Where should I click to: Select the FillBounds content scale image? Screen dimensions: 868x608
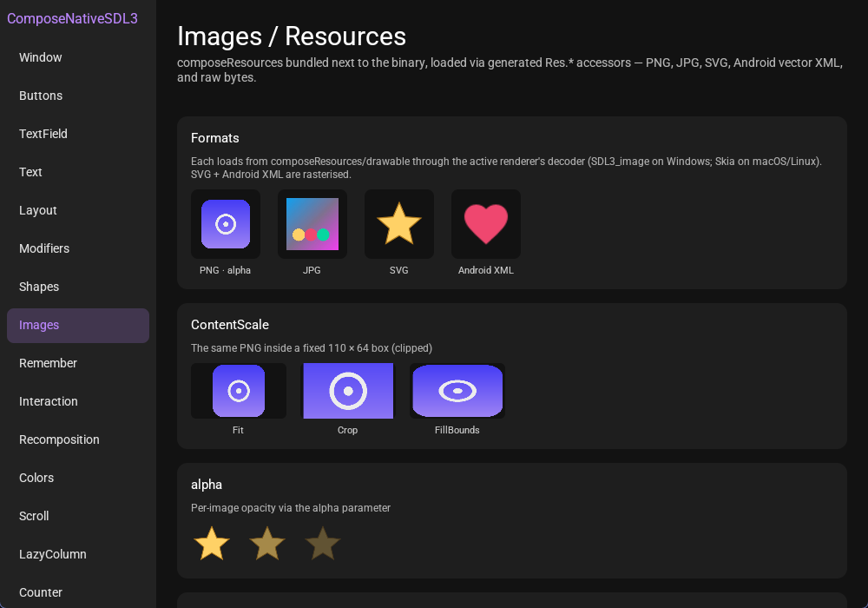(457, 391)
